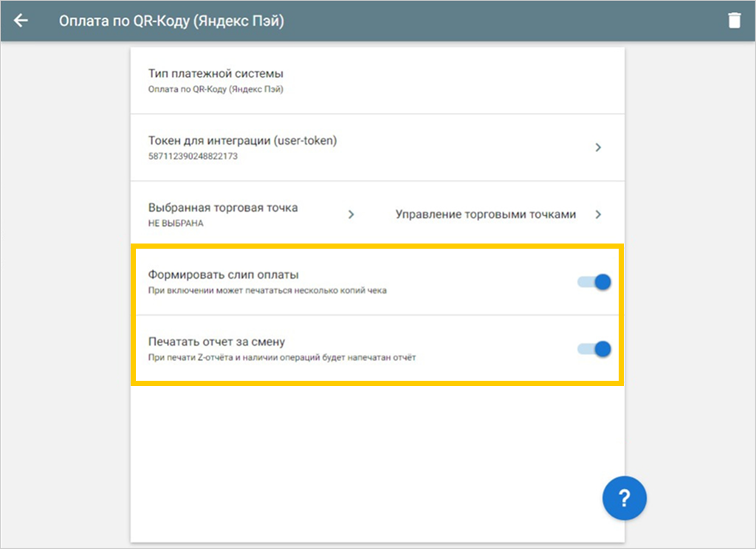756x549 pixels.
Task: Click chevron next to 'Управление торговыми точками'
Action: [x=598, y=215]
